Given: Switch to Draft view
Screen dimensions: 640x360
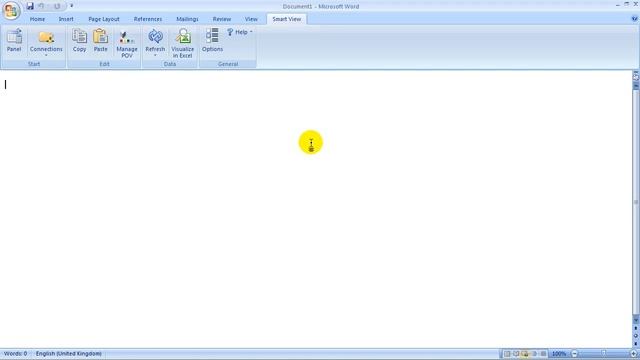Looking at the screenshot, I should tap(543, 354).
